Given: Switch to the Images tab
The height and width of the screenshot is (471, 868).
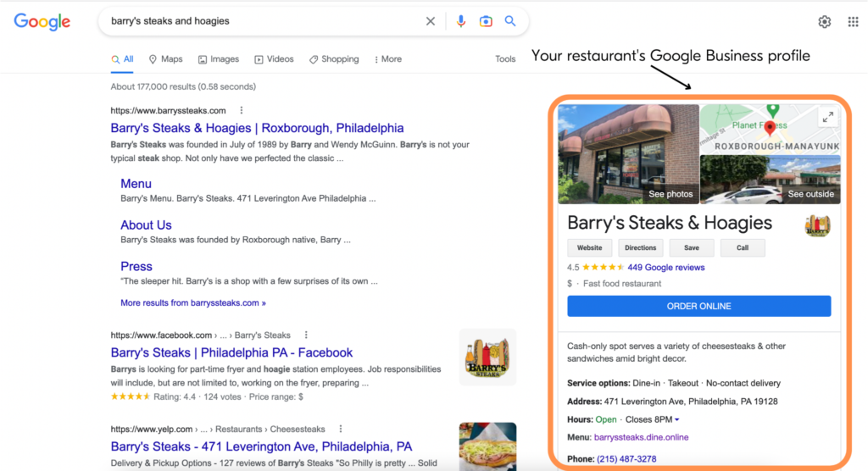Looking at the screenshot, I should [x=219, y=59].
